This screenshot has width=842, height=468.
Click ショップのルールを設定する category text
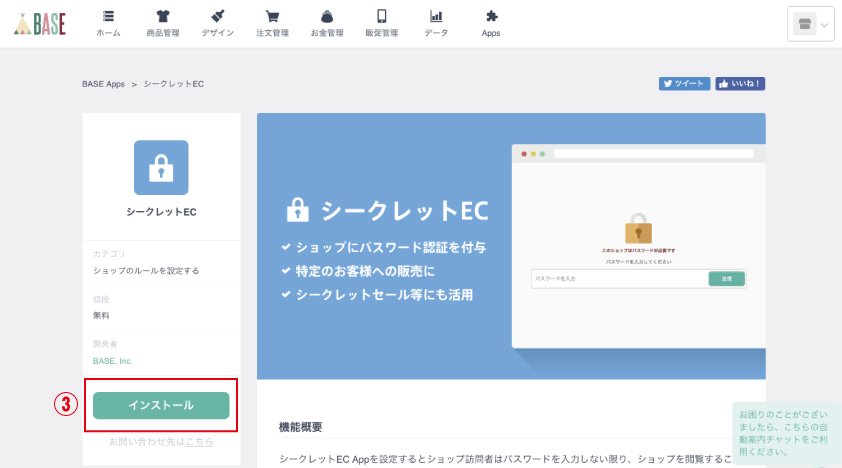pos(146,270)
